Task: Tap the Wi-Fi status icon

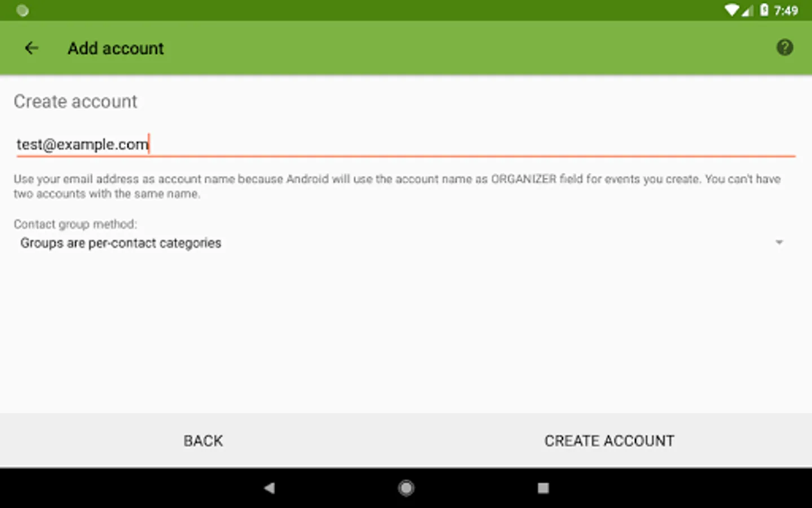Action: click(x=731, y=10)
